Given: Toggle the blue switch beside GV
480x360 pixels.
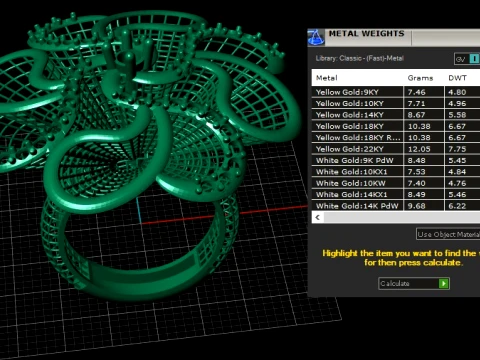Looking at the screenshot, I should pos(474,59).
